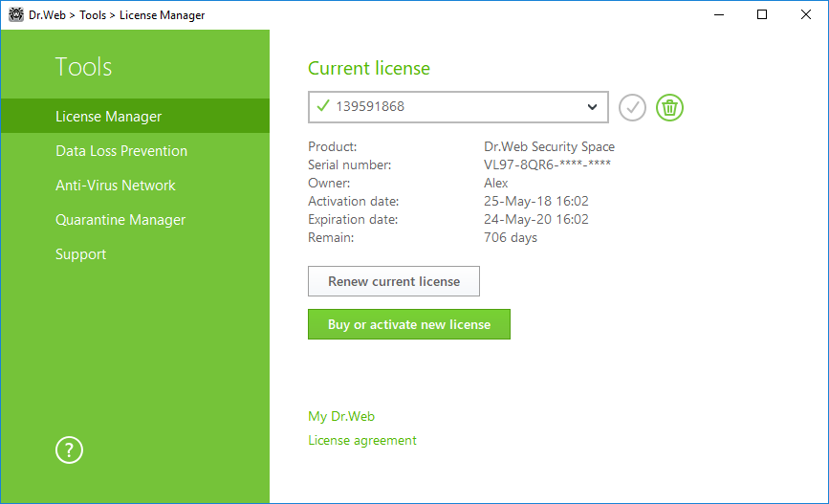Click activation date 25-May-18 16:02

click(536, 201)
